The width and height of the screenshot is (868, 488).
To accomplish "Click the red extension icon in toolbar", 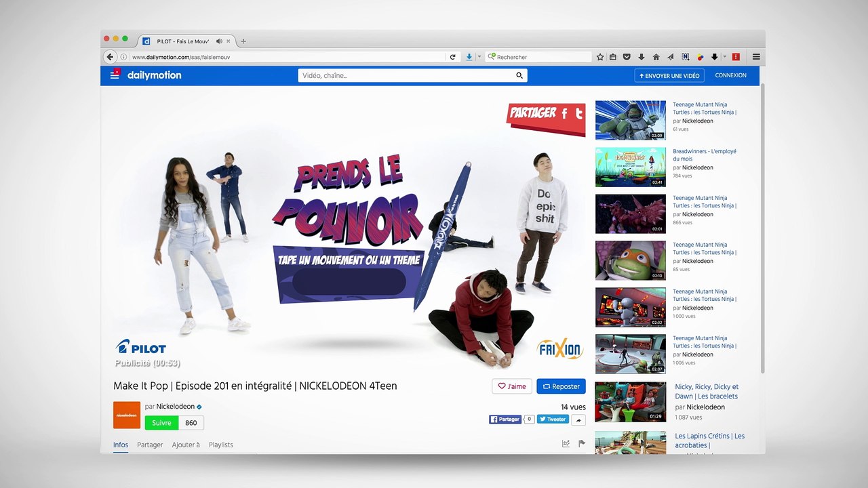I will [736, 57].
